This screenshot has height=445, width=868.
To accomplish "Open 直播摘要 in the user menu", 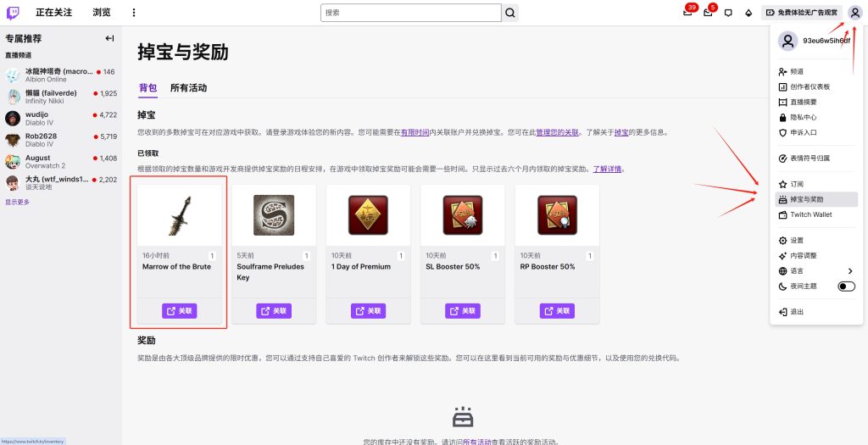I will (x=816, y=103).
